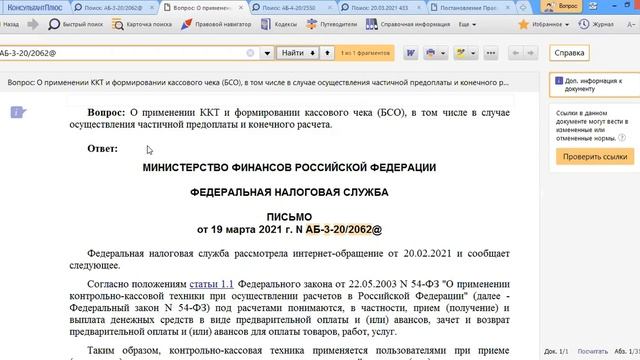This screenshot has height=360, width=640.
Task: Clear the document search field
Action: pos(250,53)
